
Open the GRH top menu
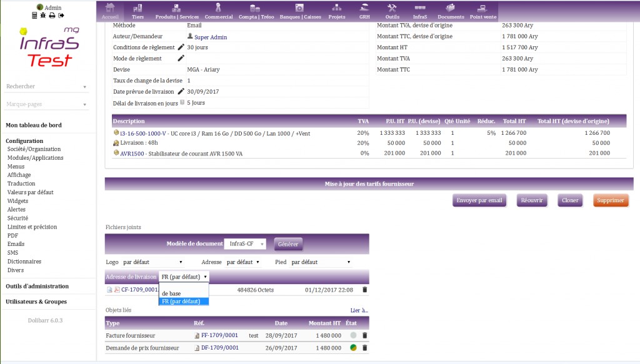point(364,11)
